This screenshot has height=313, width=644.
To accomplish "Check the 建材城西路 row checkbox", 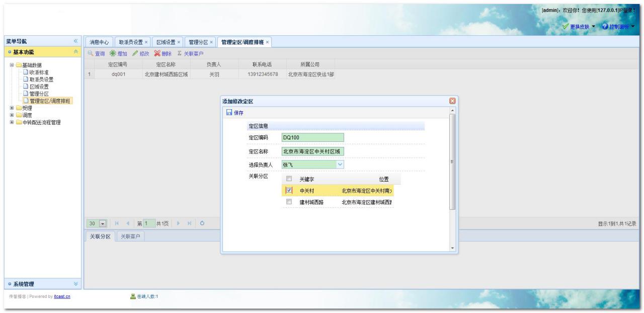I will (289, 202).
